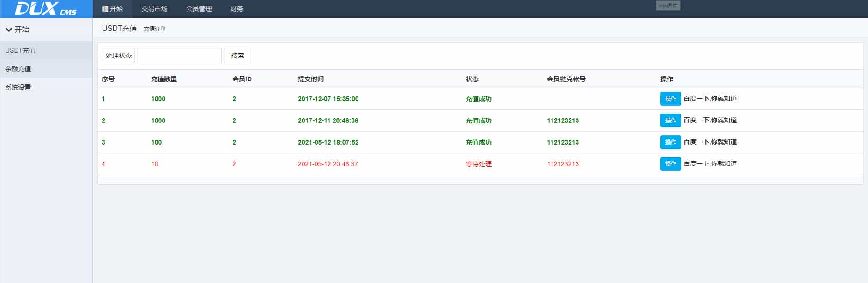The image size is (868, 283).
Task: Click the 处理状态 filter label
Action: (x=119, y=55)
